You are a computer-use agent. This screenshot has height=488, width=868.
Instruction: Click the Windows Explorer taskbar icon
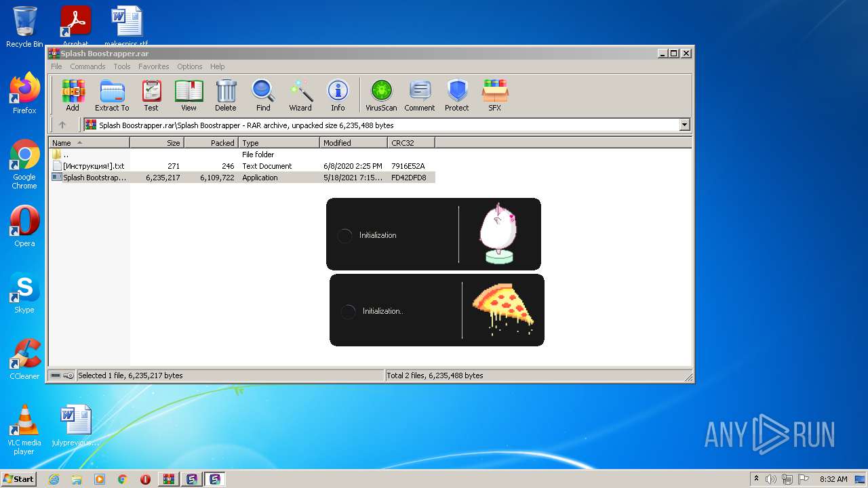[77, 479]
